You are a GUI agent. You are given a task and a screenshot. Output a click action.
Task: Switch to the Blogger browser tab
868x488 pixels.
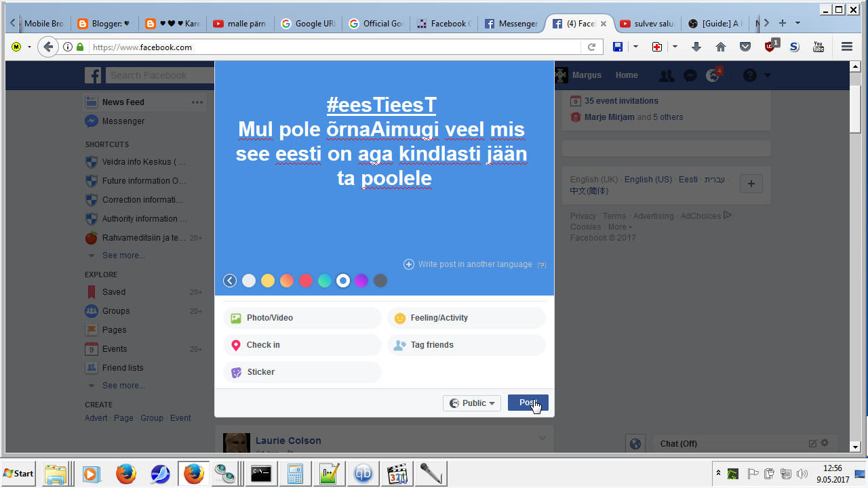pos(104,23)
